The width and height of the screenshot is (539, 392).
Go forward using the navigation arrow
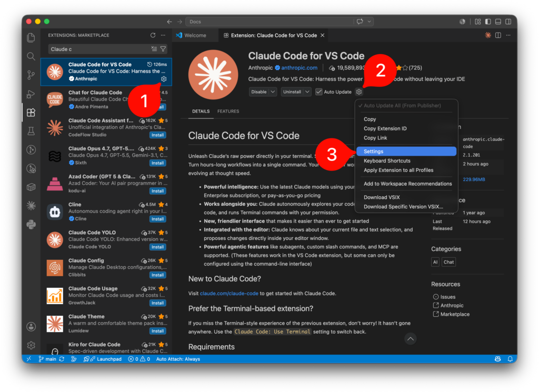179,22
